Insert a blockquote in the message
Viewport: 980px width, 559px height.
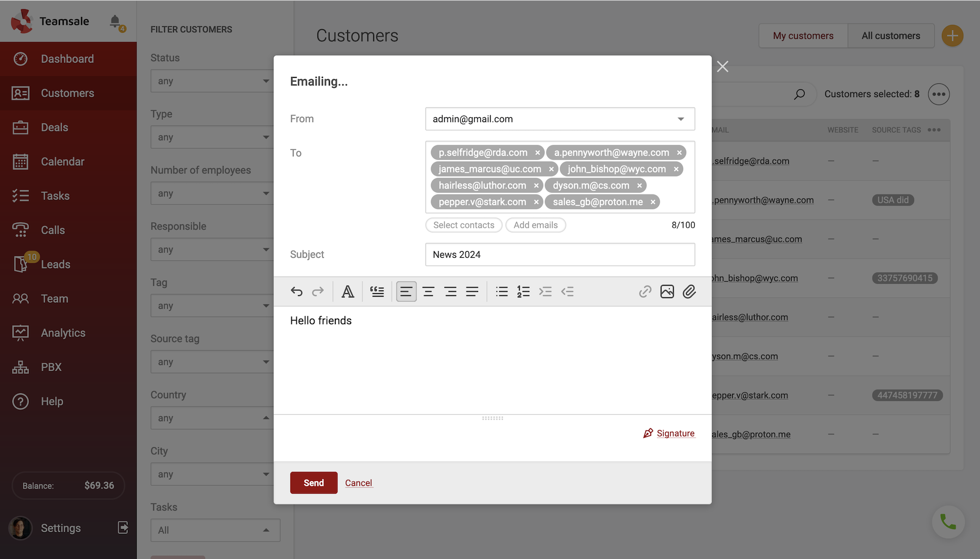pyautogui.click(x=377, y=292)
